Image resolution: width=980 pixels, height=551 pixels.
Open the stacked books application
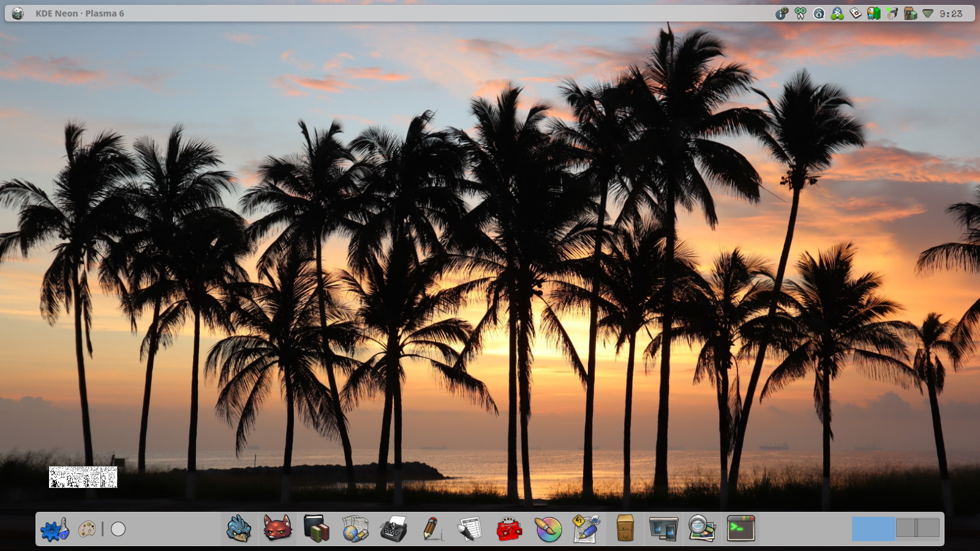click(316, 528)
